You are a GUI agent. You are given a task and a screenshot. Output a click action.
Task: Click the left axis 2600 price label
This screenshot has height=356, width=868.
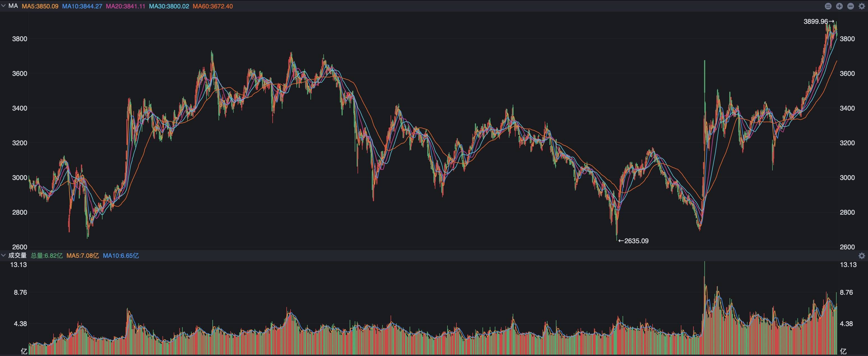[x=20, y=247]
